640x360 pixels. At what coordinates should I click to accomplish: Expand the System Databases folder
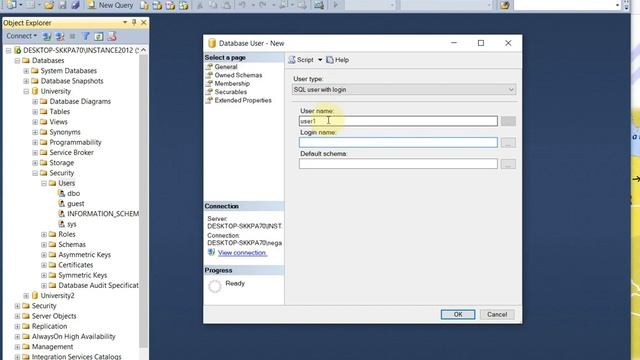tap(26, 71)
